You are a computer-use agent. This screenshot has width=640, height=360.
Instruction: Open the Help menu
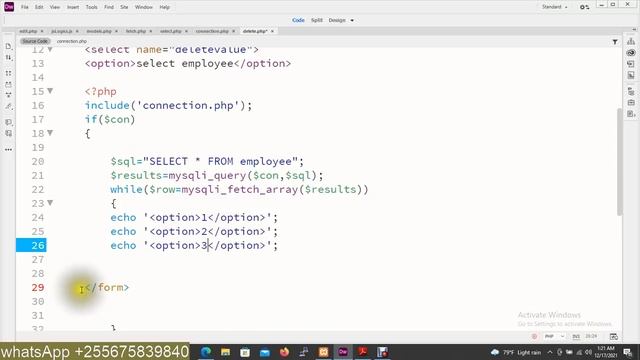(164, 7)
